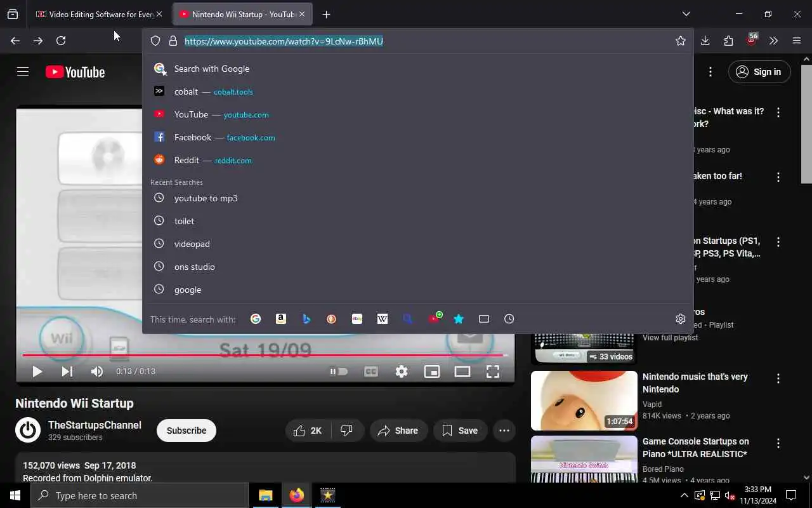812x508 pixels.
Task: Open the Firefox extensions menu
Action: 728,41
